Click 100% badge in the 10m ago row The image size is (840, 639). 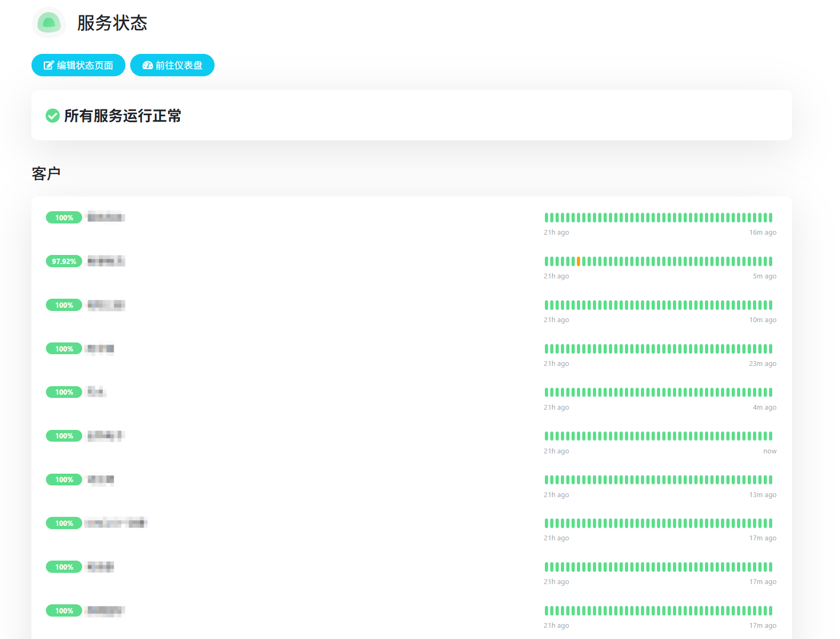pyautogui.click(x=64, y=305)
